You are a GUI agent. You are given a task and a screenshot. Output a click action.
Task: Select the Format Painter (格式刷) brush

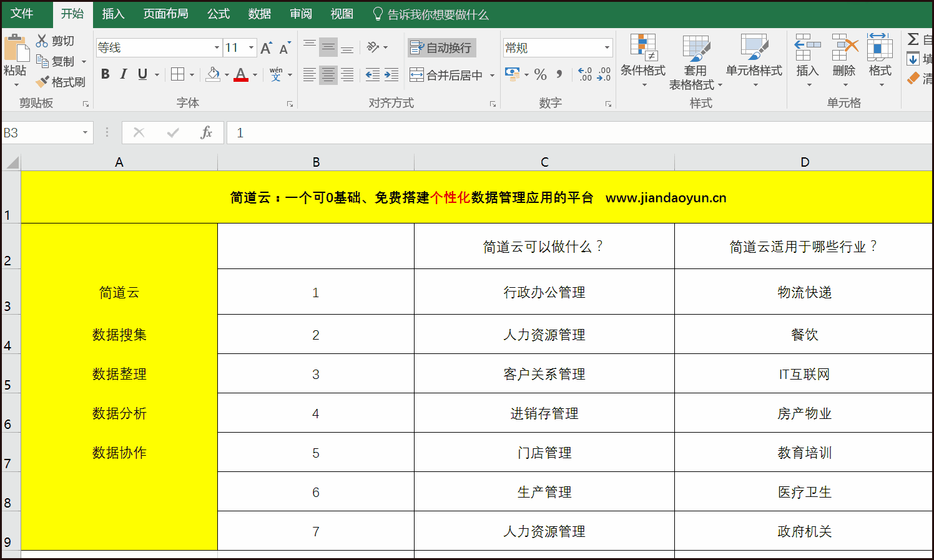[x=42, y=82]
